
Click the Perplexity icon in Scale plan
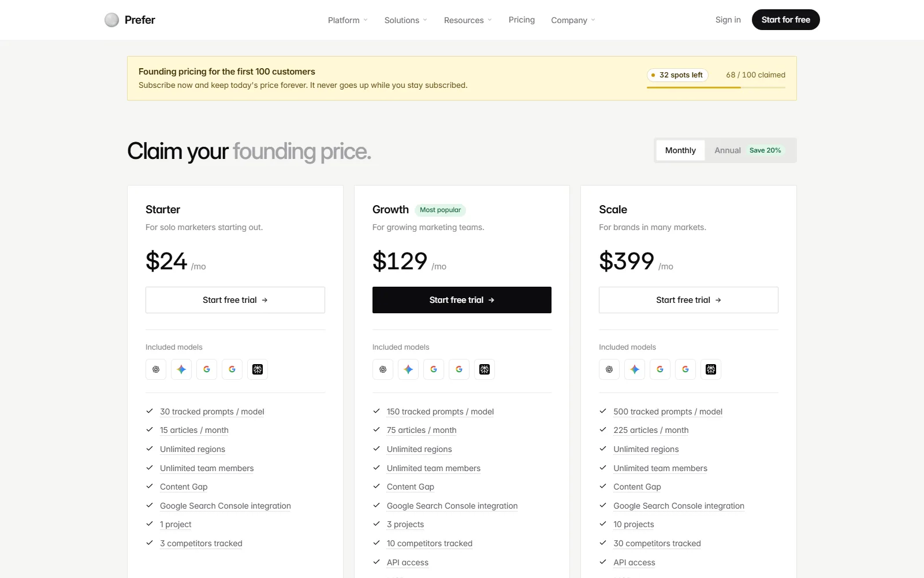(x=711, y=369)
